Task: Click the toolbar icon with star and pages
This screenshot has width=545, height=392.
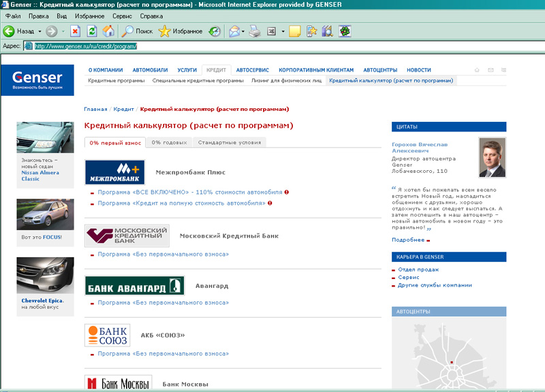Action: (311, 31)
